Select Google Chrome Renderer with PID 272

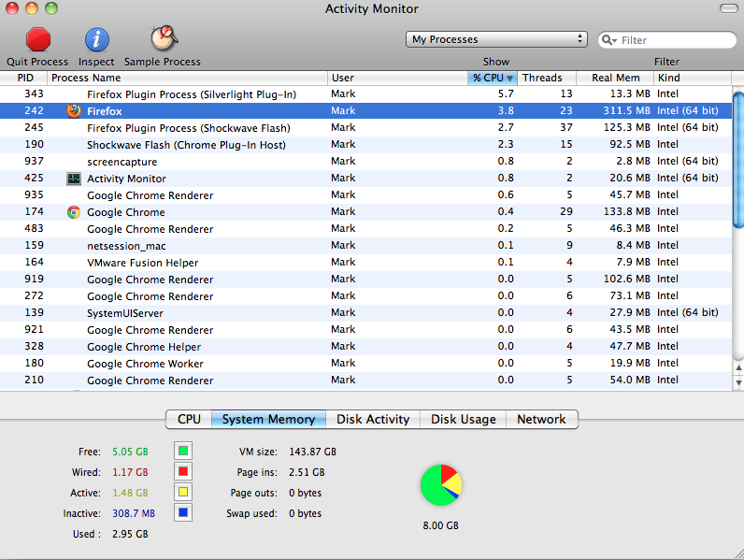point(365,296)
